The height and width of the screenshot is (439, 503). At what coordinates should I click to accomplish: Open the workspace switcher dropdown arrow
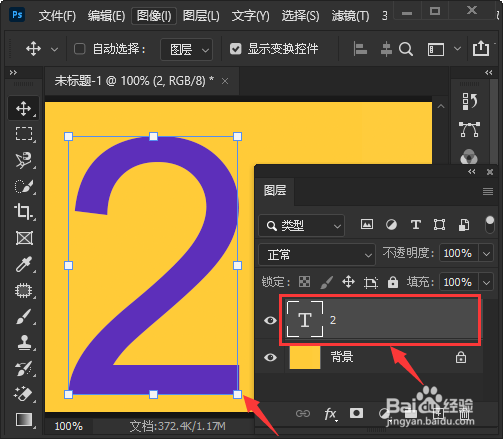point(458,49)
